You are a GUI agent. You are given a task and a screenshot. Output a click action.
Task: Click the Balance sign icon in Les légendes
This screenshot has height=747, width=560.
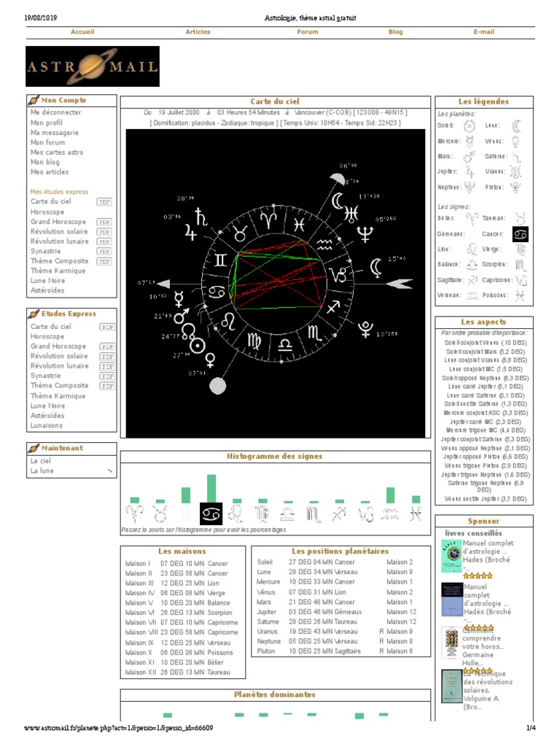pos(472,264)
